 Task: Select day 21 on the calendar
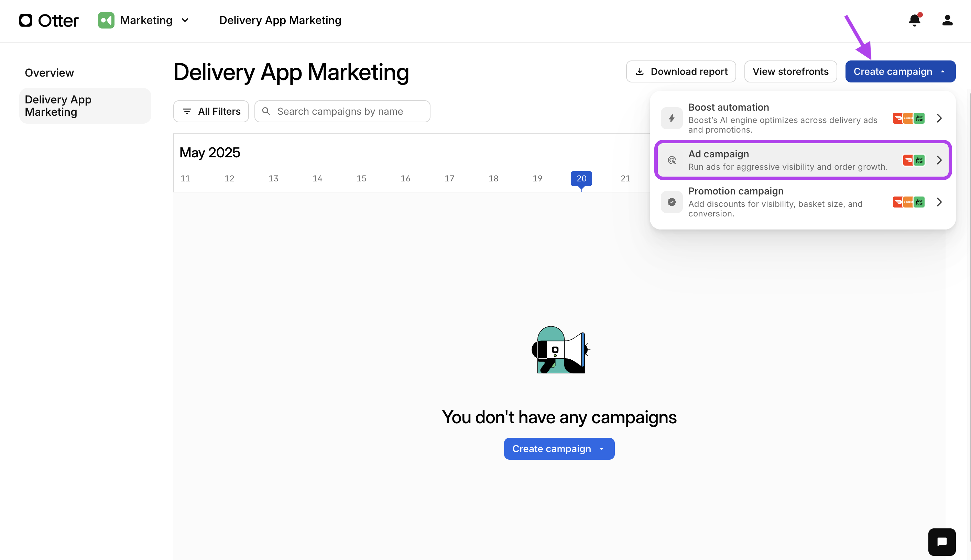[625, 178]
